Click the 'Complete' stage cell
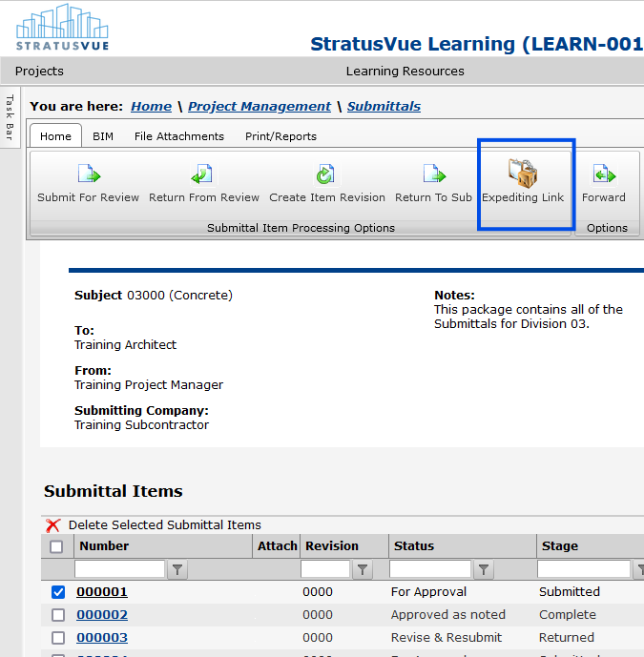This screenshot has width=644, height=657. click(568, 615)
